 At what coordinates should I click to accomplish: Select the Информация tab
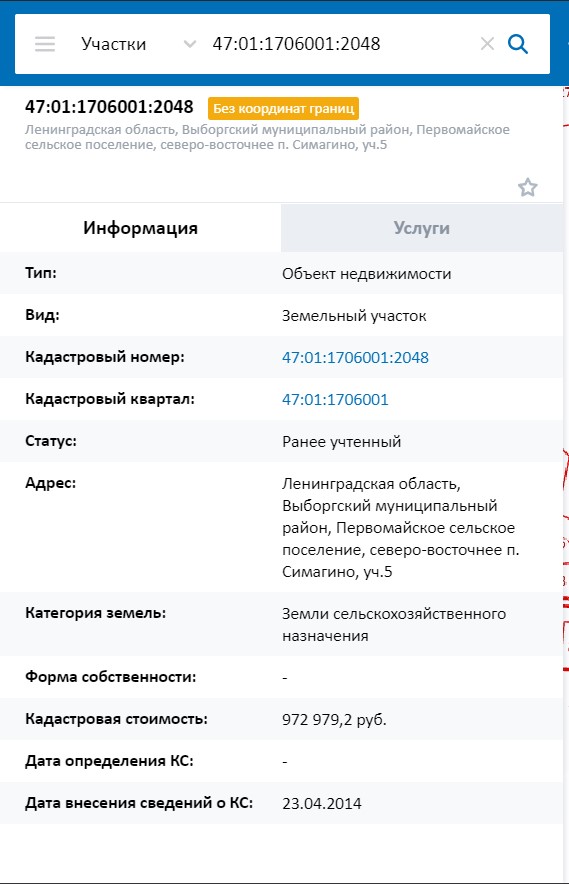tap(140, 228)
